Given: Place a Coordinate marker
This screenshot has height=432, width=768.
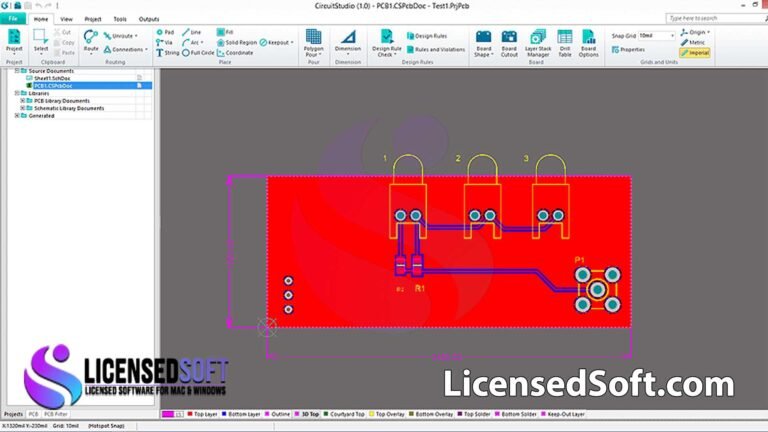Looking at the screenshot, I should coord(235,53).
